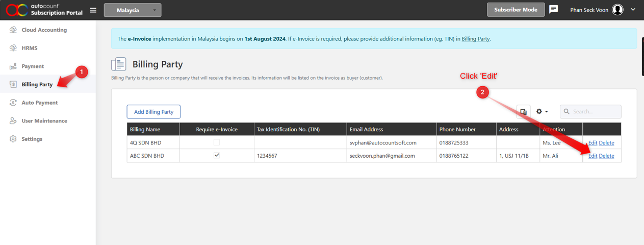Click the Phan Seck Voon username
Image resolution: width=644 pixels, height=245 pixels.
coord(589,10)
